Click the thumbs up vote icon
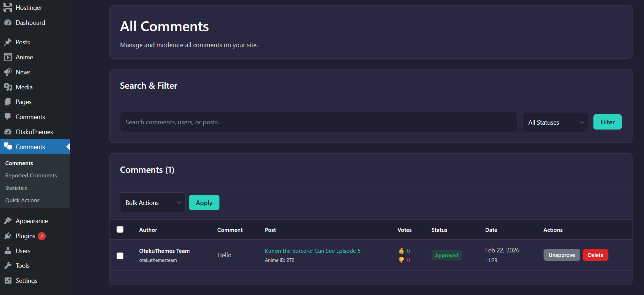Screen dimensions: 644x295 click(x=401, y=251)
